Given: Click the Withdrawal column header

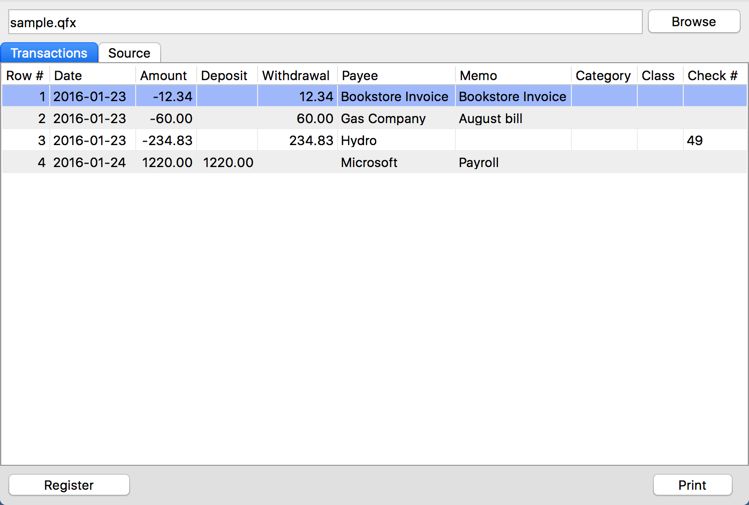Looking at the screenshot, I should coord(297,75).
